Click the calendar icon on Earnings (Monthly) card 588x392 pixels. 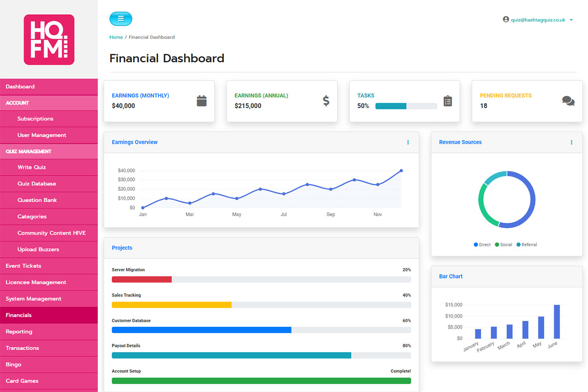tap(202, 101)
